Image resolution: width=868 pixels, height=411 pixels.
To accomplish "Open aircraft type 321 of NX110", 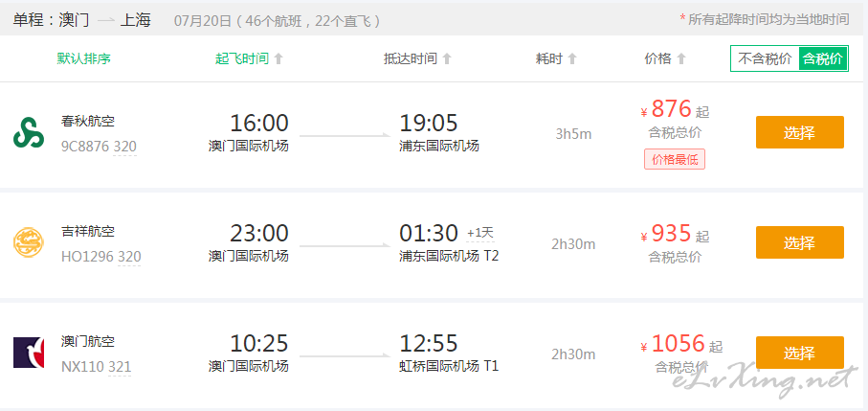I will pyautogui.click(x=120, y=367).
